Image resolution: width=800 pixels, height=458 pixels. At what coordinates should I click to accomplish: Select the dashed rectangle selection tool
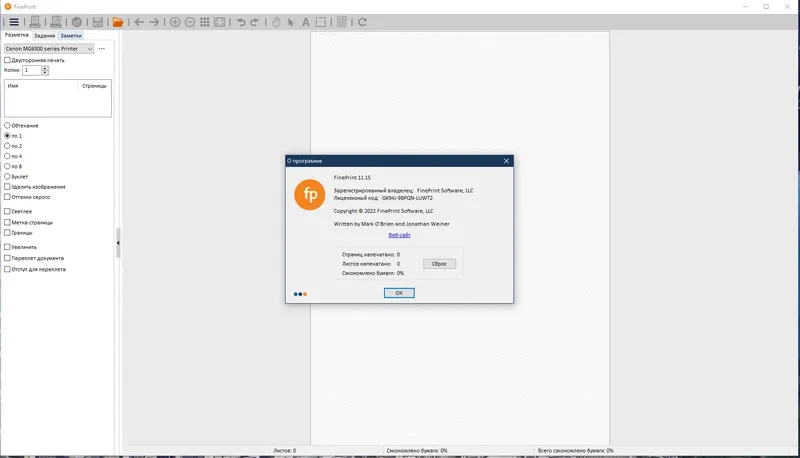click(x=320, y=22)
